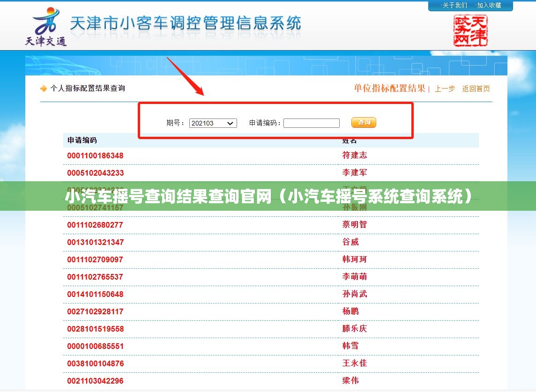Click the Tianjin Traffic logo icon
Screen dimensions: 536x392
coord(45,26)
